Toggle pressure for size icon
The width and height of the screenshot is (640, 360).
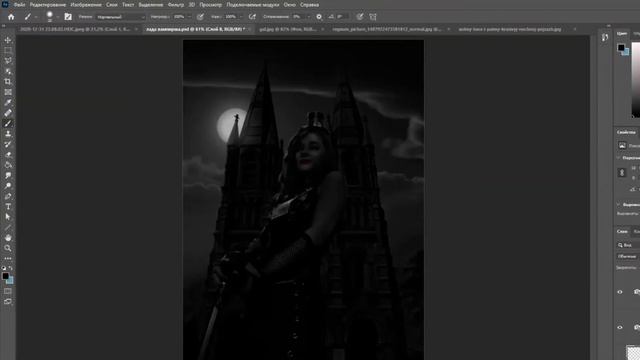click(360, 17)
